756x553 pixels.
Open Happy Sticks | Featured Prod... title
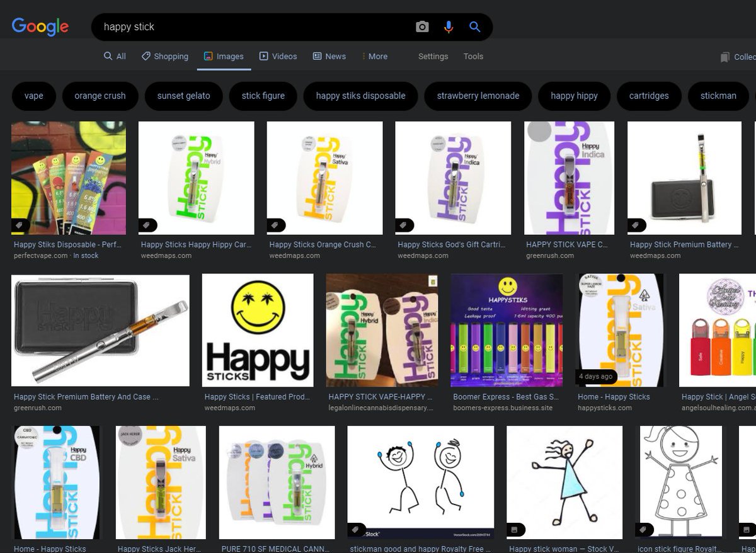(257, 397)
